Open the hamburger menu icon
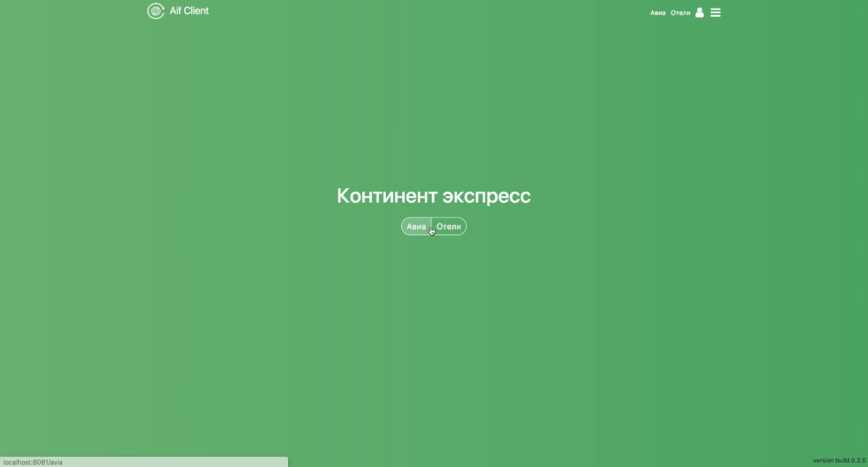This screenshot has width=868, height=467. (715, 13)
